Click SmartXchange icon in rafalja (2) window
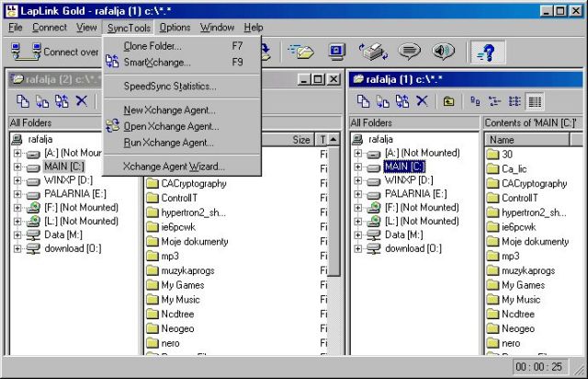The image size is (588, 379). 62,101
